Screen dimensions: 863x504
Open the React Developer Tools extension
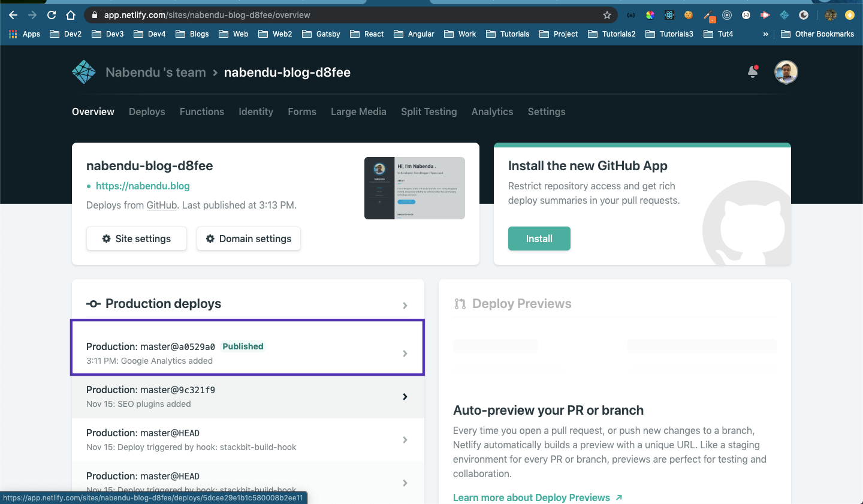coord(669,15)
